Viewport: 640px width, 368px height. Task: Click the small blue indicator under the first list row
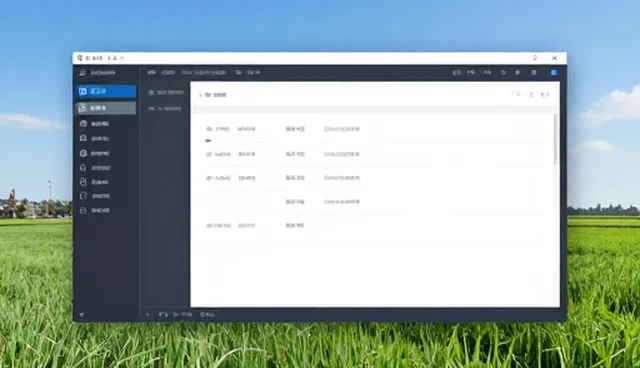(208, 141)
